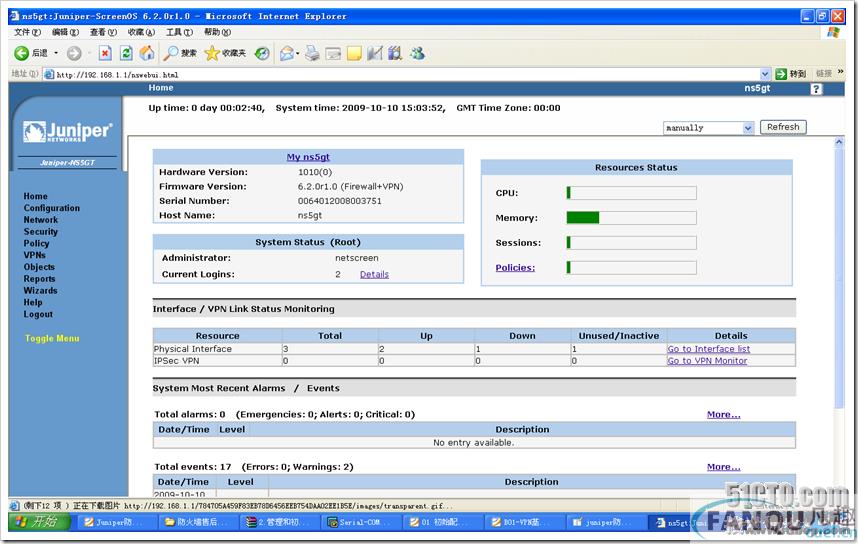The height and width of the screenshot is (544, 858).
Task: Click the History/media globe icon
Action: (263, 53)
